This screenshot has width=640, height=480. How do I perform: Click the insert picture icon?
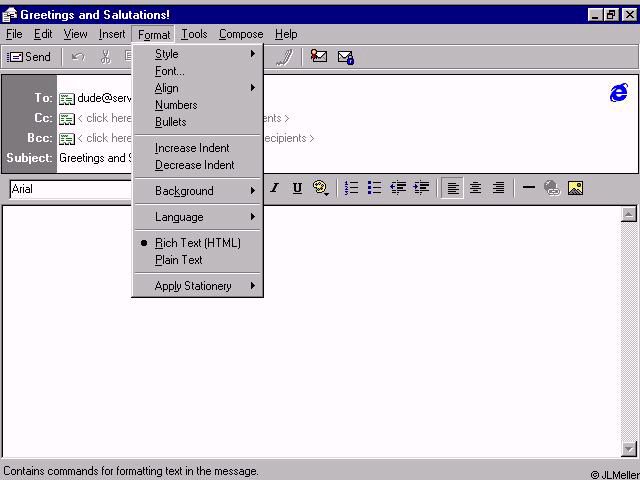pyautogui.click(x=575, y=188)
